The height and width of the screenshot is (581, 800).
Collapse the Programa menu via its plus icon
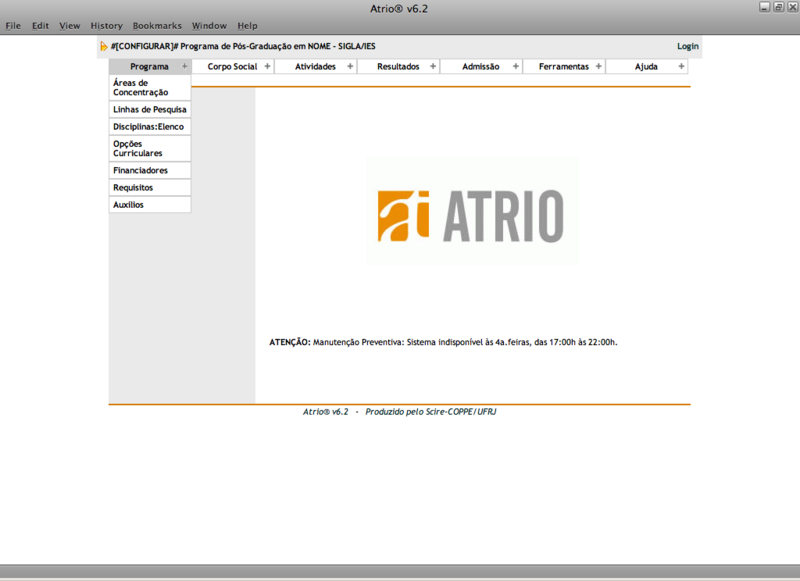[x=184, y=67]
